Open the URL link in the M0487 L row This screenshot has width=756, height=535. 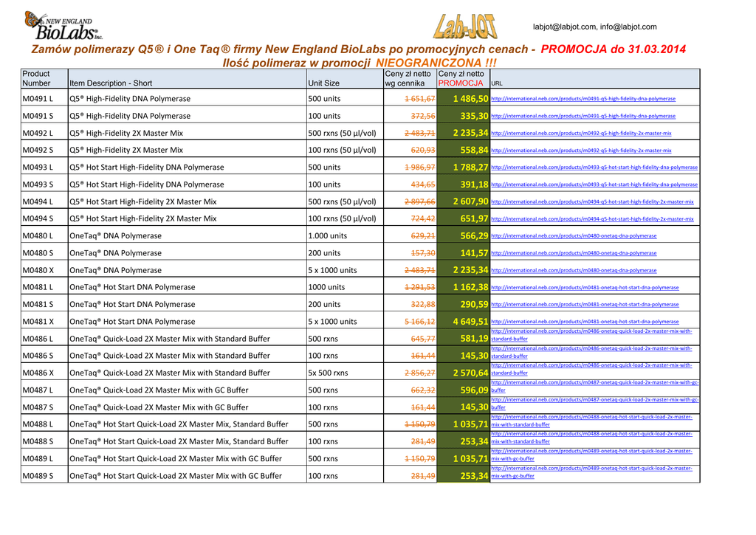[x=595, y=386]
